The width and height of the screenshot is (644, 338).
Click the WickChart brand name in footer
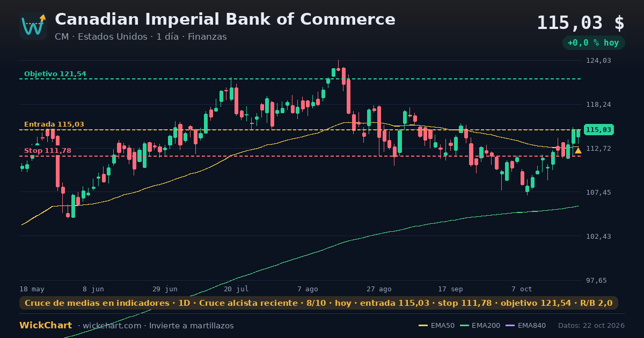click(x=46, y=326)
